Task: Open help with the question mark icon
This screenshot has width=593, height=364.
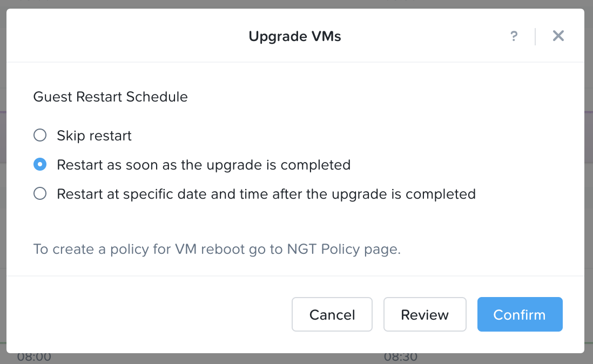Action: pos(514,36)
